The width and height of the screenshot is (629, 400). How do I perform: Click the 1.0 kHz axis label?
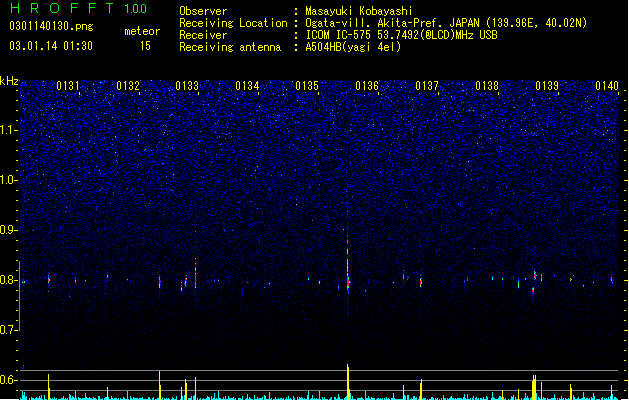tap(9, 180)
